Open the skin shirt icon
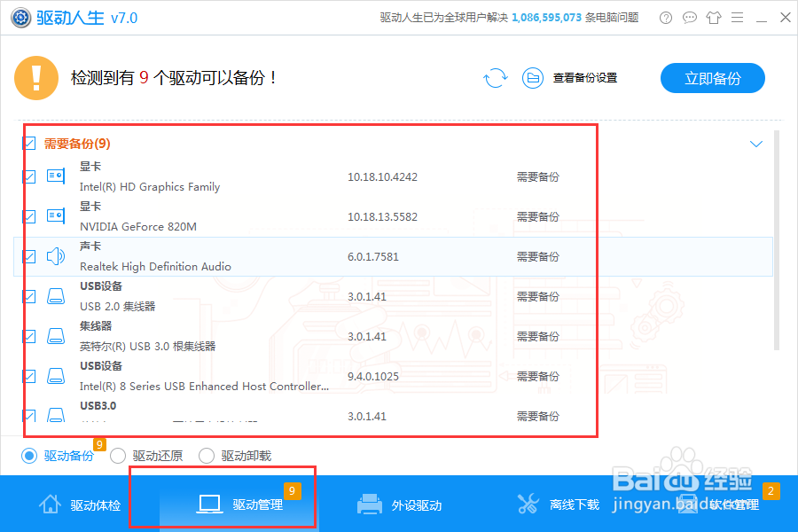Screen dimensions: 798x532 click(714, 18)
